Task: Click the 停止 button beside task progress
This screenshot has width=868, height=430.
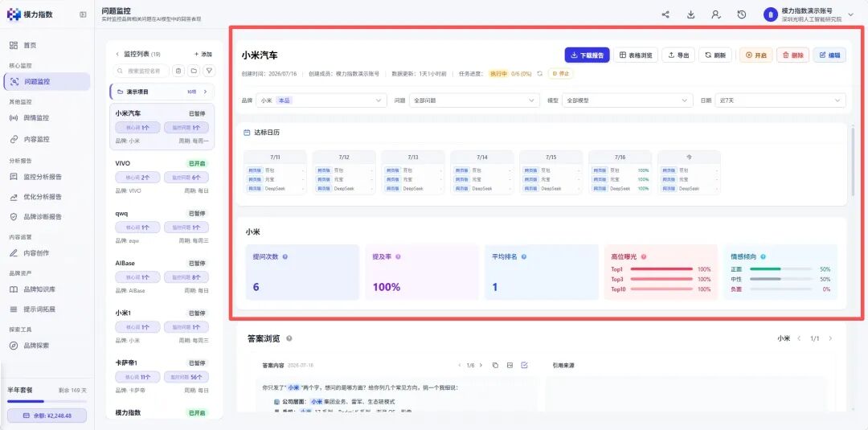Action: coord(561,73)
